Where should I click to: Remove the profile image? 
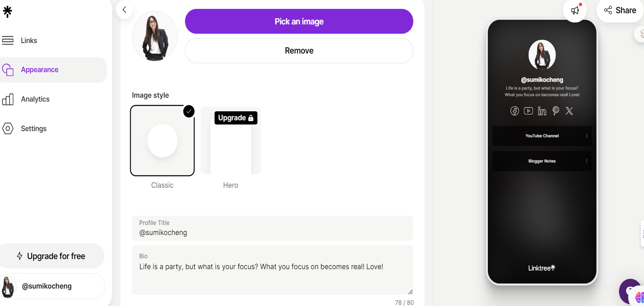pyautogui.click(x=299, y=51)
